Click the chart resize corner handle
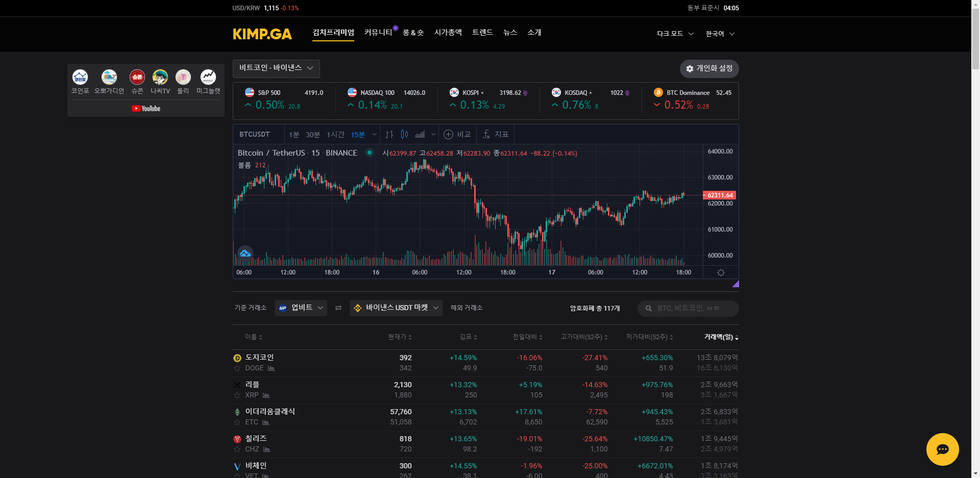This screenshot has height=478, width=980. (736, 284)
